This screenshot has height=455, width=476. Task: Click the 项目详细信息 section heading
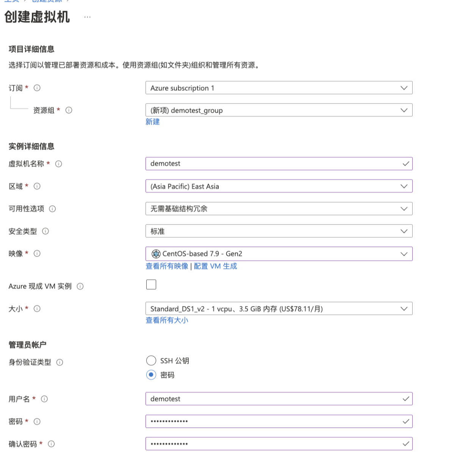click(31, 49)
